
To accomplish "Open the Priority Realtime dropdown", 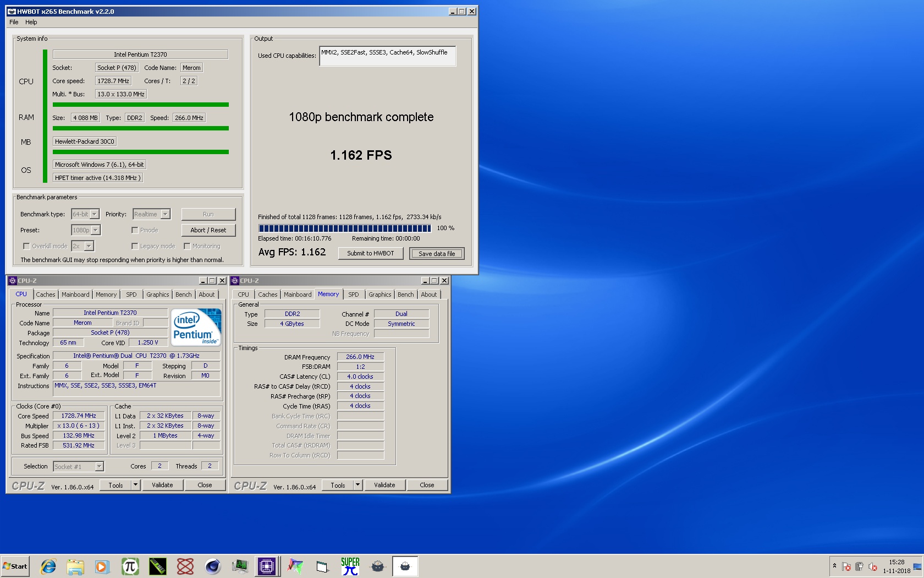I will point(151,214).
